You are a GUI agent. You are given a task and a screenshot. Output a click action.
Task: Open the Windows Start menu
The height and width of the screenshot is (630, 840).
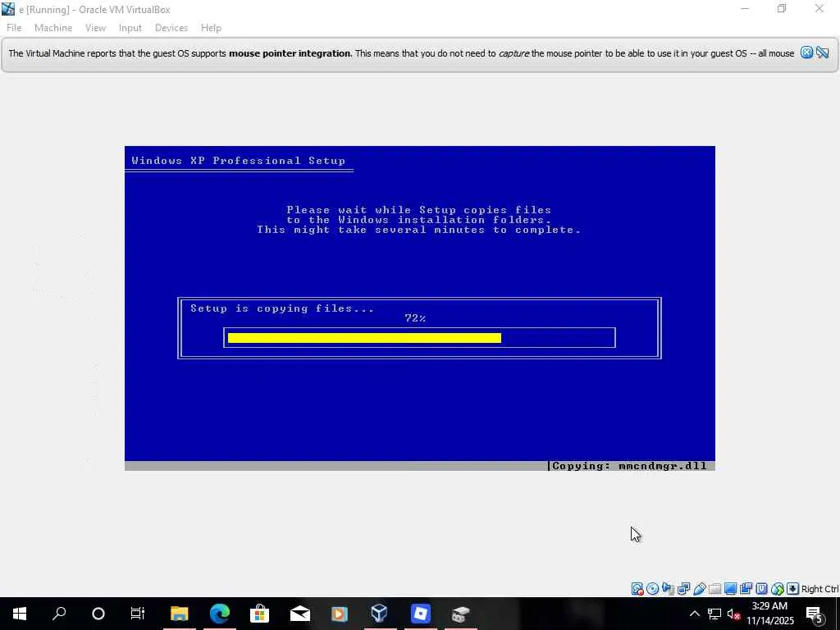pyautogui.click(x=20, y=614)
